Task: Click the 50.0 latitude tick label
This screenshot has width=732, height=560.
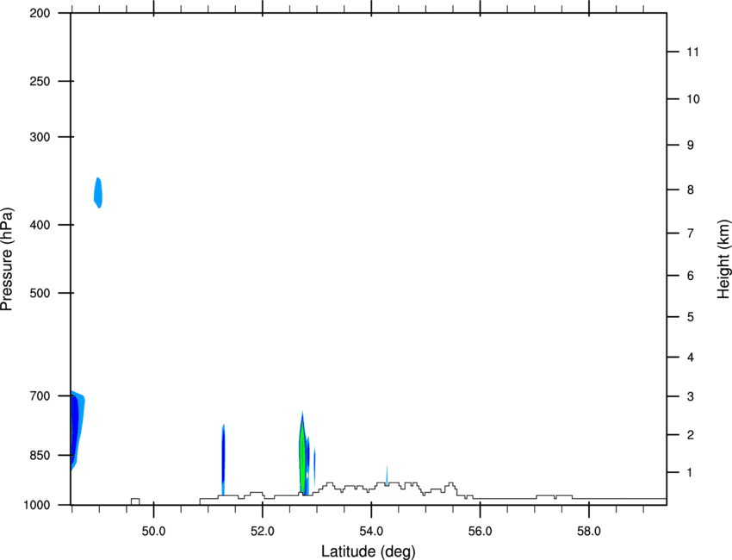Action: [153, 532]
